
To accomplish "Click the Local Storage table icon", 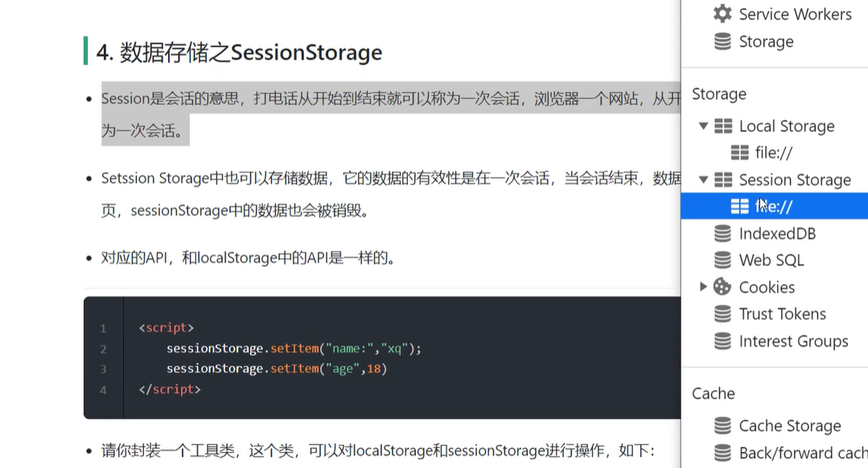I will pyautogui.click(x=723, y=126).
